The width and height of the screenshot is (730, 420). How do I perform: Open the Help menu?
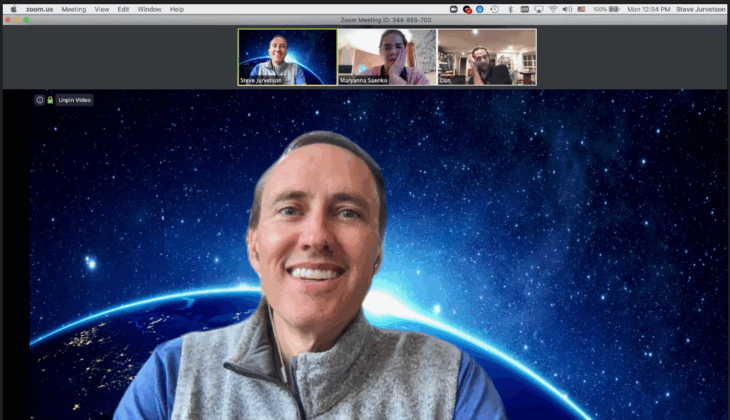pos(176,9)
